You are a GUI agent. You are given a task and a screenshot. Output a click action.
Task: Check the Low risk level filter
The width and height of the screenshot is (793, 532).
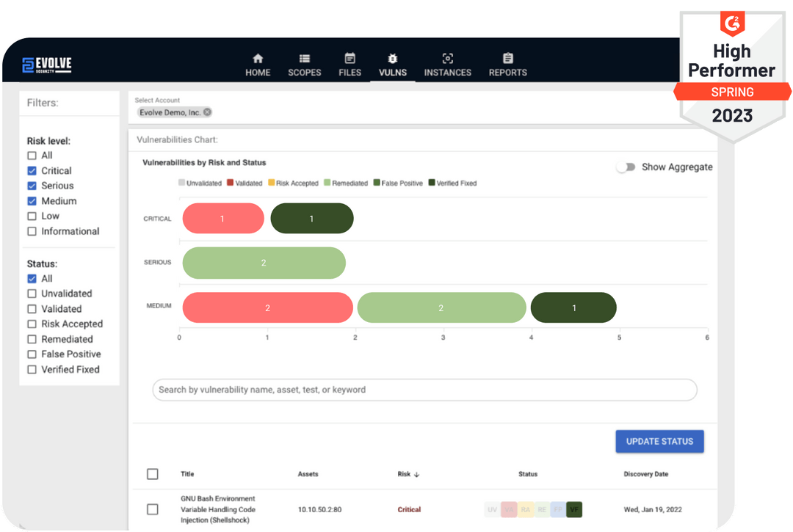click(32, 216)
